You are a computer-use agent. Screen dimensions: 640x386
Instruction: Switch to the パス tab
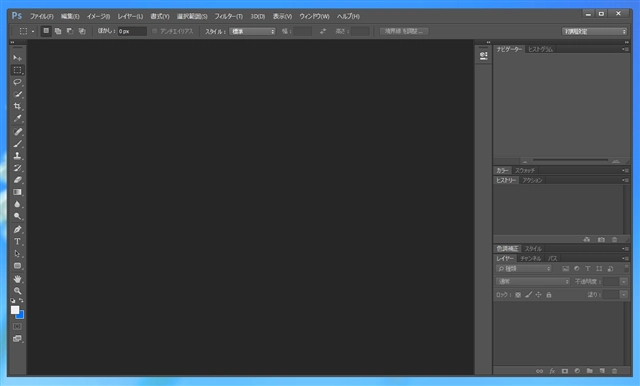point(552,258)
